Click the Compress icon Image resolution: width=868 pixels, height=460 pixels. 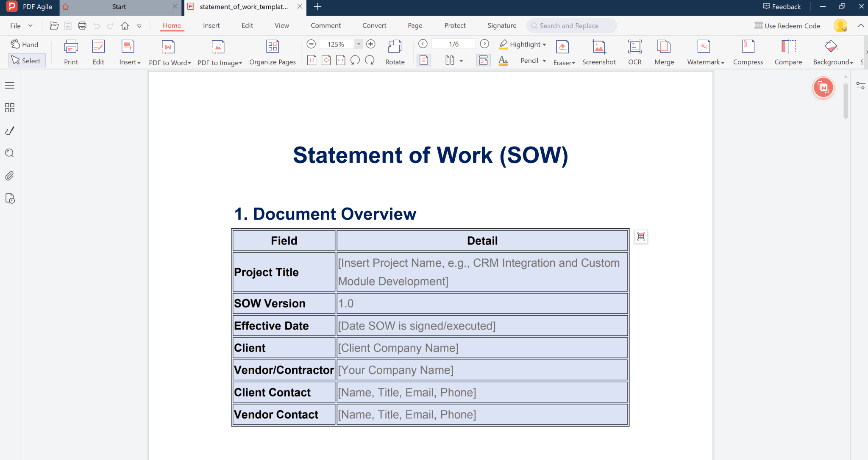(x=748, y=47)
